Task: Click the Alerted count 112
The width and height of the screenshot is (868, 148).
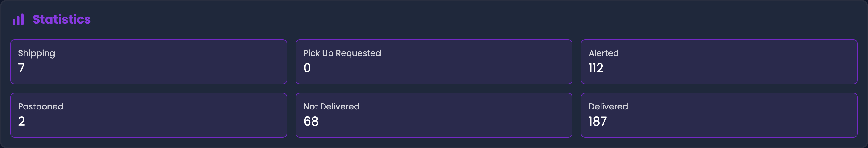Action: click(x=596, y=68)
